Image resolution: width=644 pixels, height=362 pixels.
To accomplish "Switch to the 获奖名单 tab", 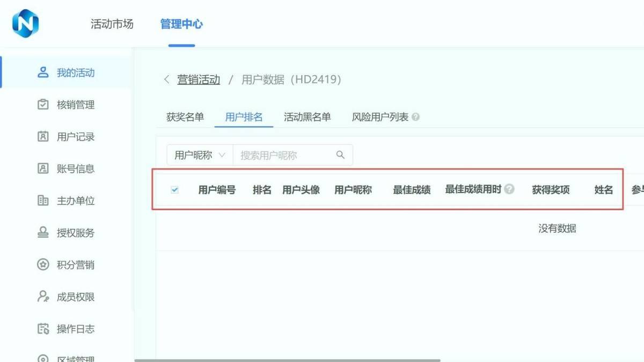I will pyautogui.click(x=185, y=117).
